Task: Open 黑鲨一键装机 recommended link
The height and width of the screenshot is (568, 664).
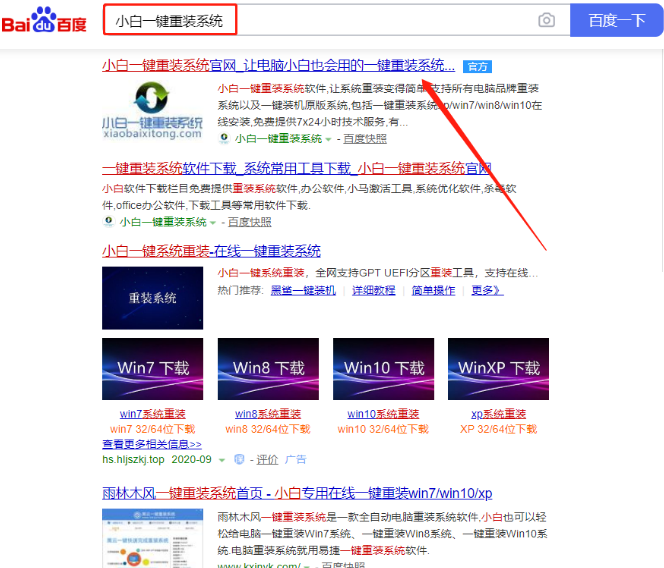Action: [x=303, y=291]
